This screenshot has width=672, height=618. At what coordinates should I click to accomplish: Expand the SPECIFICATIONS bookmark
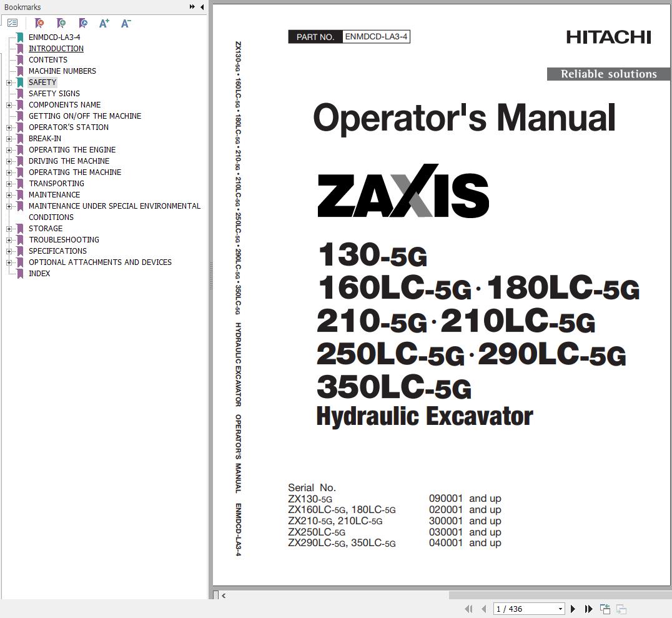tap(9, 251)
